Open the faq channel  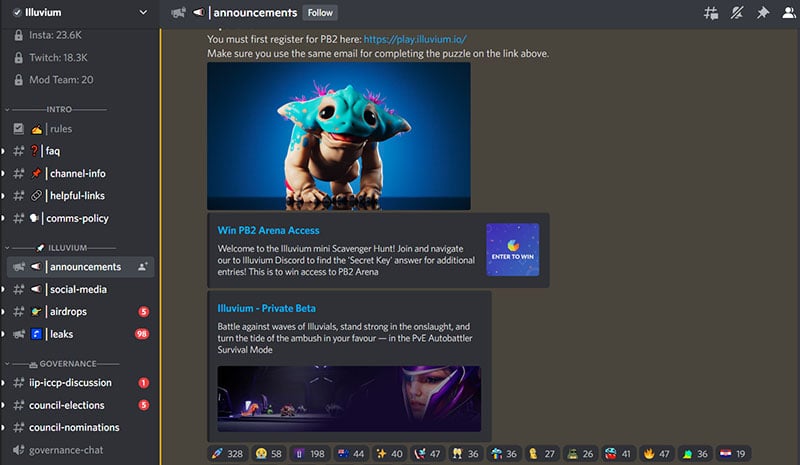(x=79, y=151)
